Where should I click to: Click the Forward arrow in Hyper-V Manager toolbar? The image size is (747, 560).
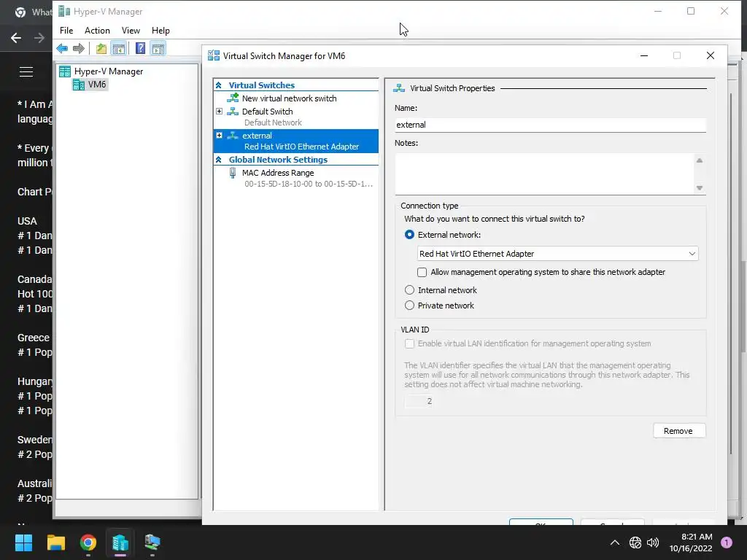click(x=79, y=48)
